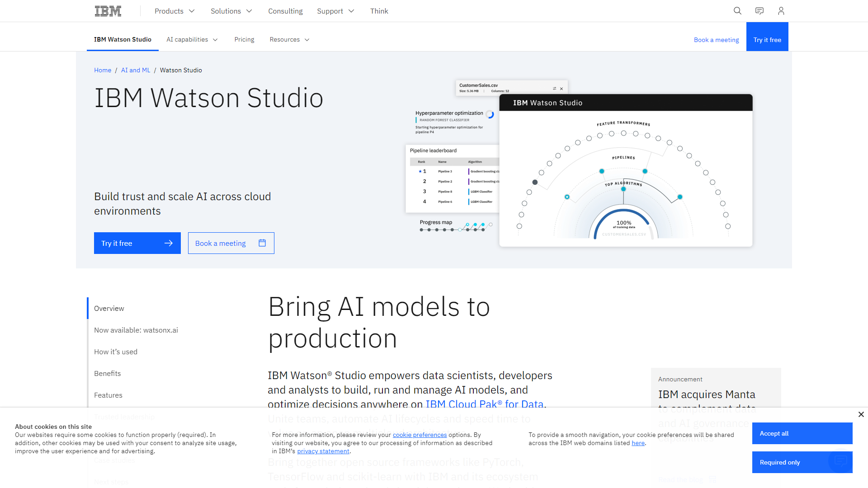Screen dimensions: 868x488
Task: Click the arrow icon on Try it free button
Action: (x=168, y=243)
